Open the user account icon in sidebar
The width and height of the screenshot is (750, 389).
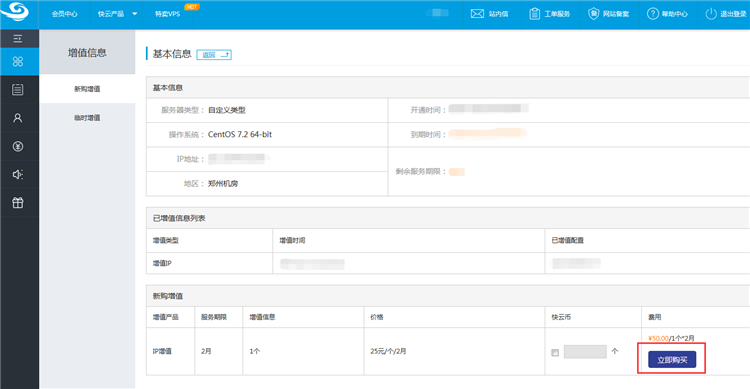coord(18,118)
